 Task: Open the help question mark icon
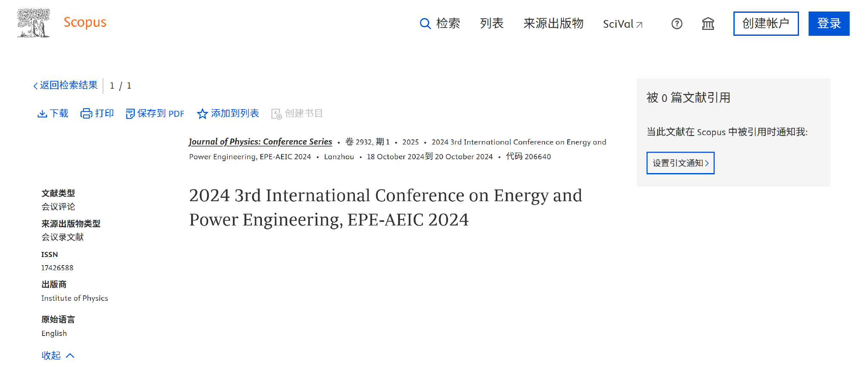(x=677, y=24)
